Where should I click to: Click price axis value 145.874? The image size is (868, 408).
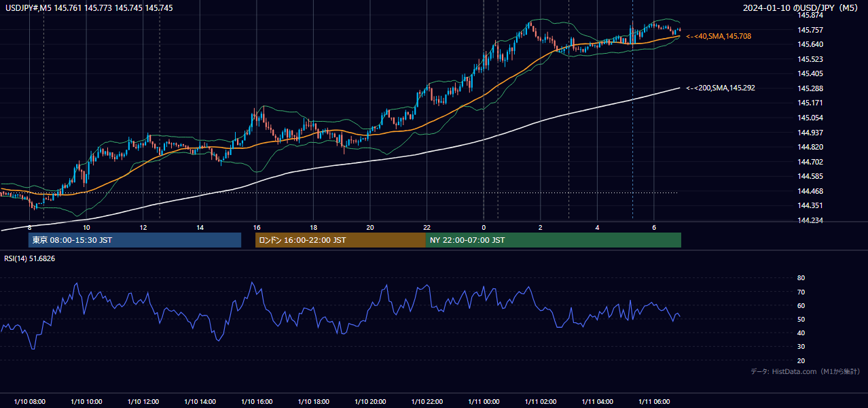pos(810,15)
